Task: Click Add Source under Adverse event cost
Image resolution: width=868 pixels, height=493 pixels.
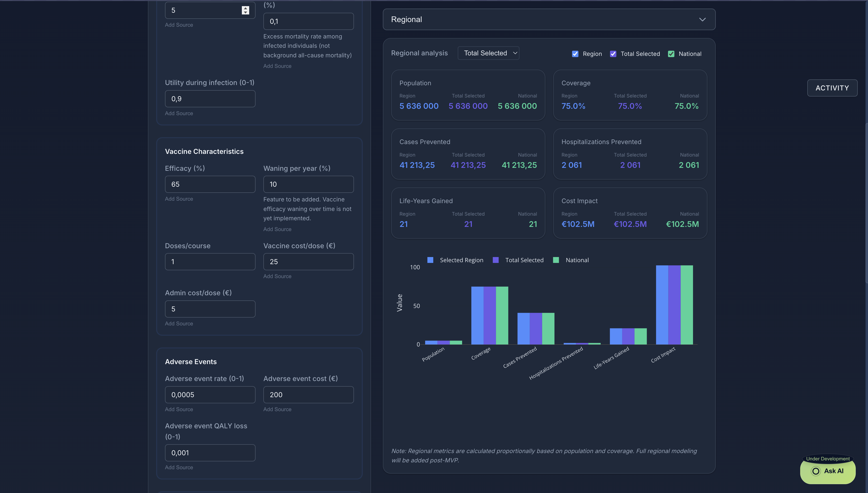Action: coord(277,409)
